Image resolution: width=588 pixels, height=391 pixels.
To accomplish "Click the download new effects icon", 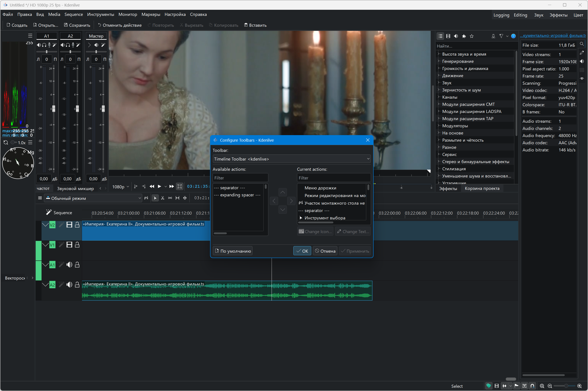I will (x=493, y=36).
